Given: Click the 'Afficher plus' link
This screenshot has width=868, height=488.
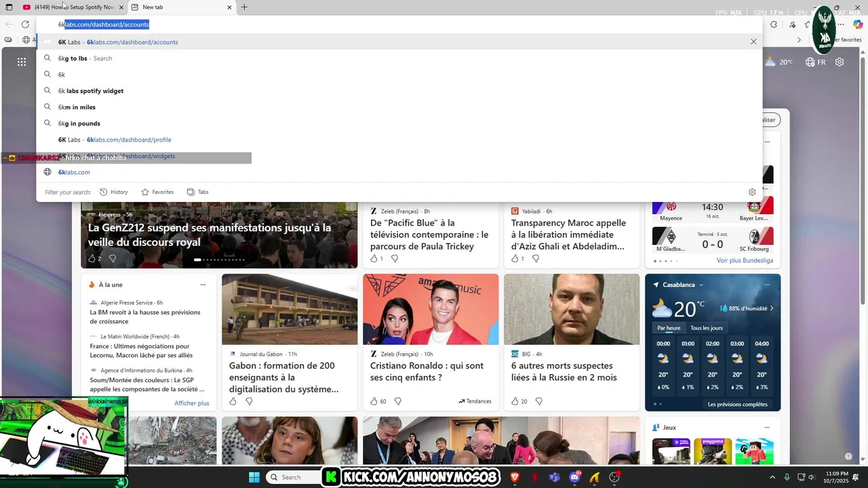Looking at the screenshot, I should [192, 403].
